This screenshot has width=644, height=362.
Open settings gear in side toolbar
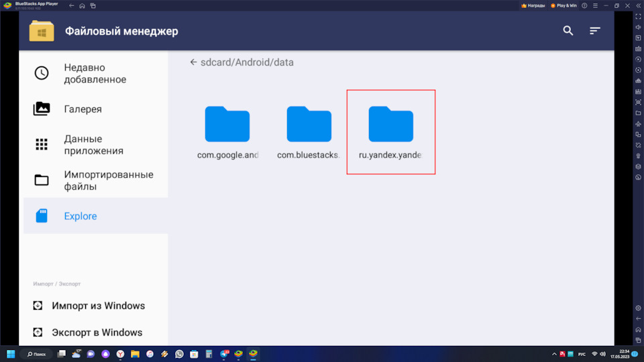point(638,308)
